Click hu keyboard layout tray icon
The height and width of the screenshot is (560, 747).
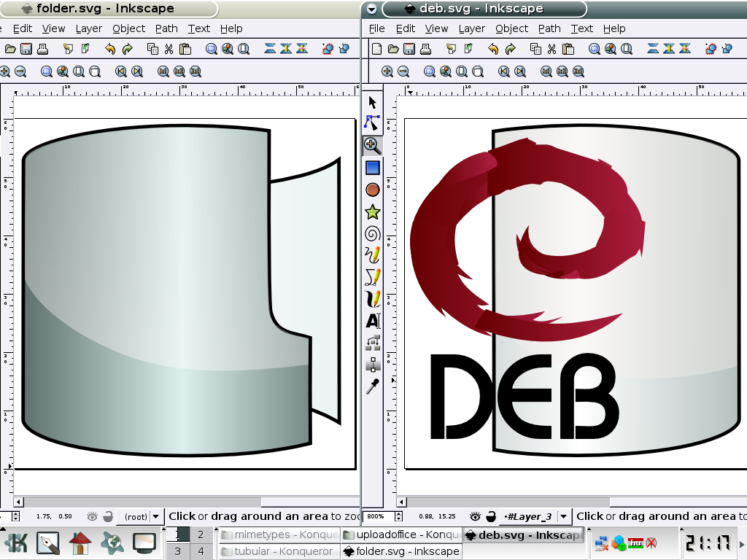(x=635, y=542)
